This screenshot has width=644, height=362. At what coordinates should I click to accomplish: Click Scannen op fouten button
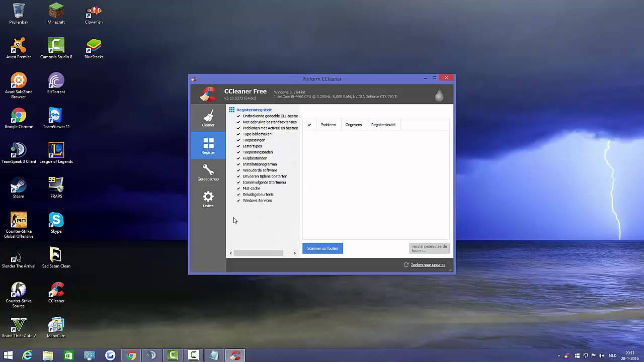tap(323, 248)
